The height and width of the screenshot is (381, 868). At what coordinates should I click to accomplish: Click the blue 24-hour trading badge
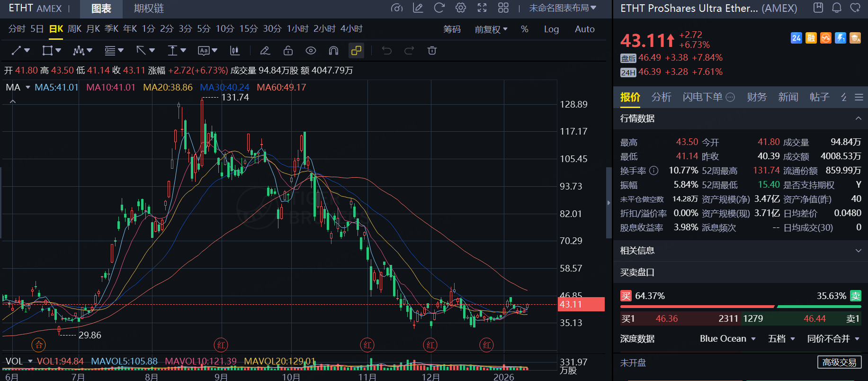796,38
